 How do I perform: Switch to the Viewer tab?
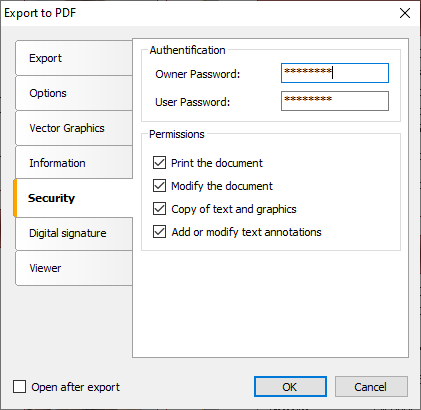tap(74, 268)
